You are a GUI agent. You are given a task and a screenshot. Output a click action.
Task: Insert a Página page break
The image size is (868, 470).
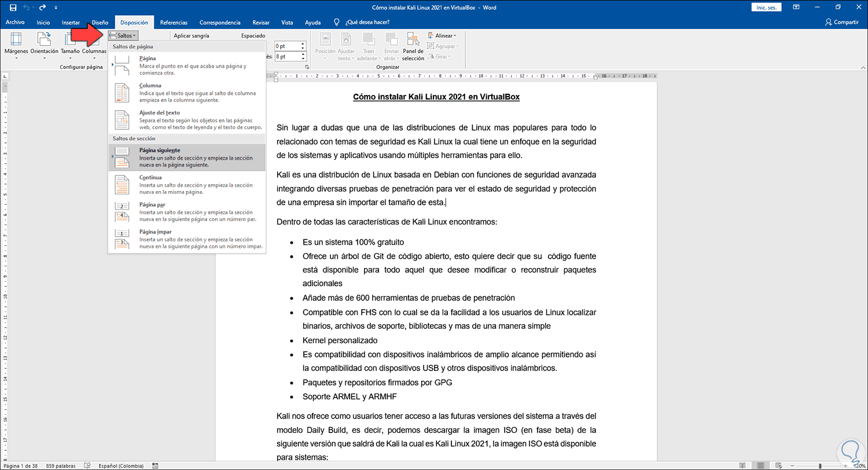pyautogui.click(x=186, y=65)
